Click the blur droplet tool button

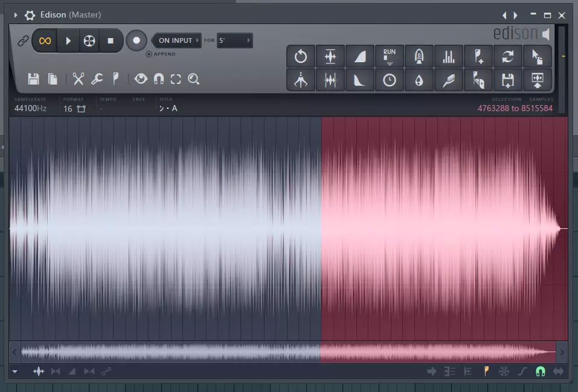419,80
